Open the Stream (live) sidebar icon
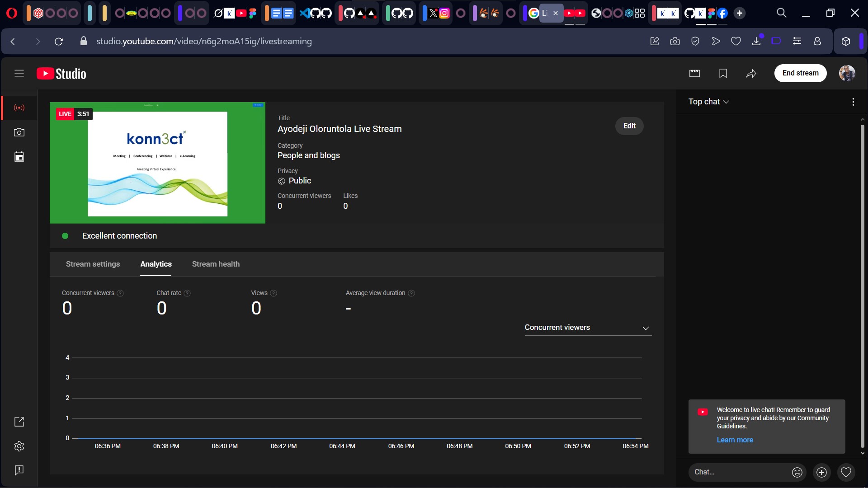 [x=19, y=108]
